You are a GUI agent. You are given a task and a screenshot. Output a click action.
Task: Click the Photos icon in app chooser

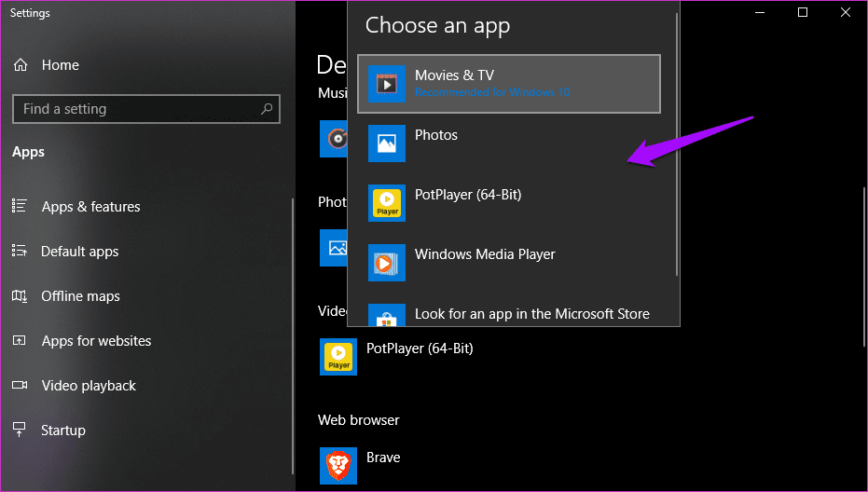tap(387, 143)
